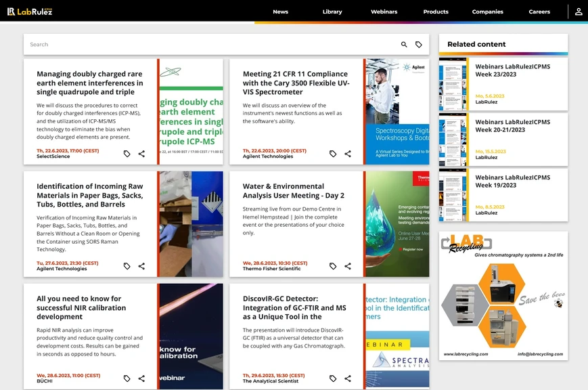Open the user account icon
Screen dimensions: 588x390
[579, 12]
